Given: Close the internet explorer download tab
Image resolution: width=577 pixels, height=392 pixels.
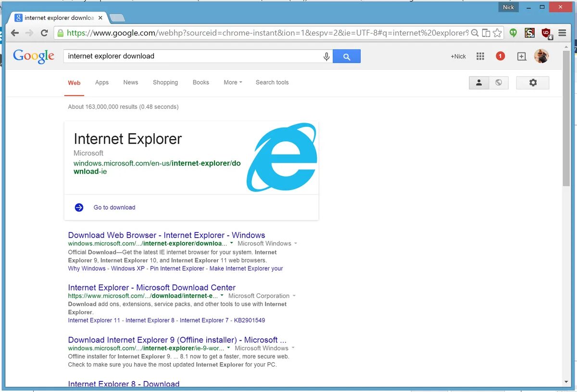Looking at the screenshot, I should (x=100, y=18).
